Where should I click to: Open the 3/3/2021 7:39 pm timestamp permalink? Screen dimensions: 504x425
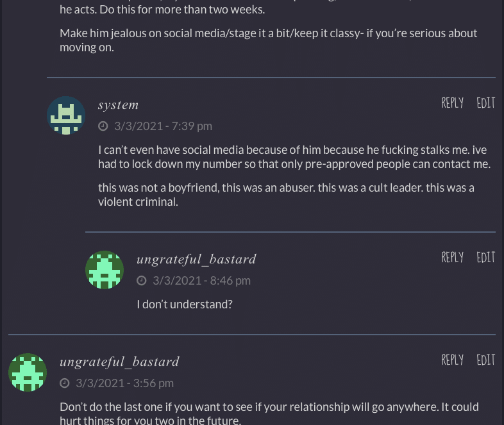163,126
